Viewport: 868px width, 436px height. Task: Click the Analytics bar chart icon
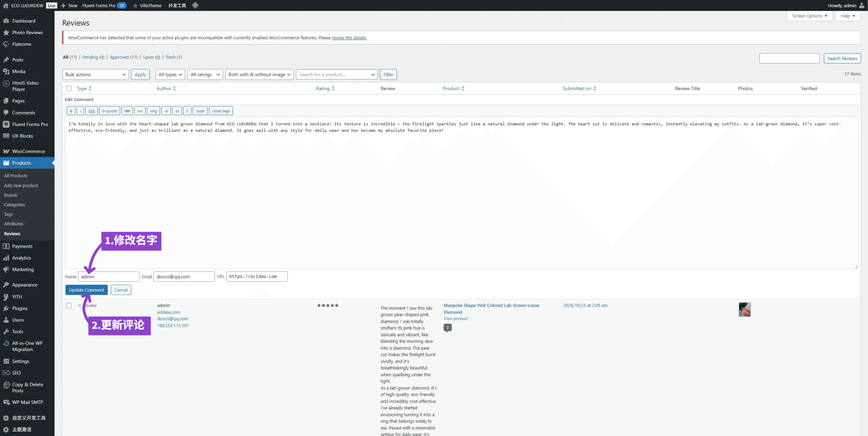6,258
